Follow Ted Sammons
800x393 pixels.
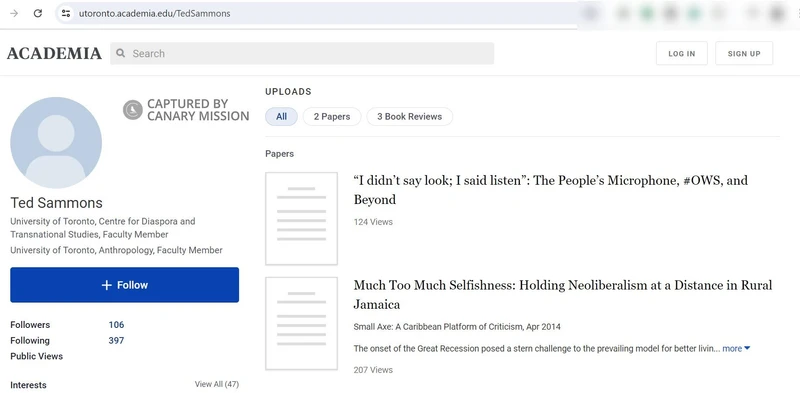coord(124,285)
